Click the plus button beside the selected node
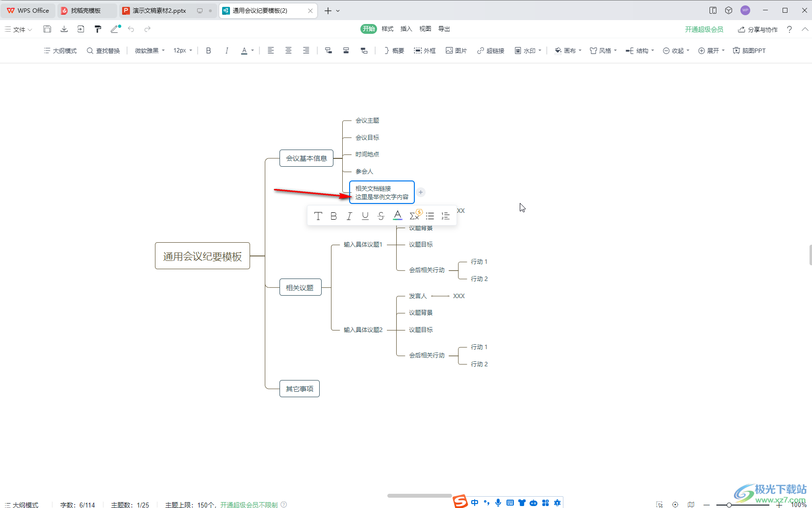Viewport: 812px width, 508px height. point(421,192)
